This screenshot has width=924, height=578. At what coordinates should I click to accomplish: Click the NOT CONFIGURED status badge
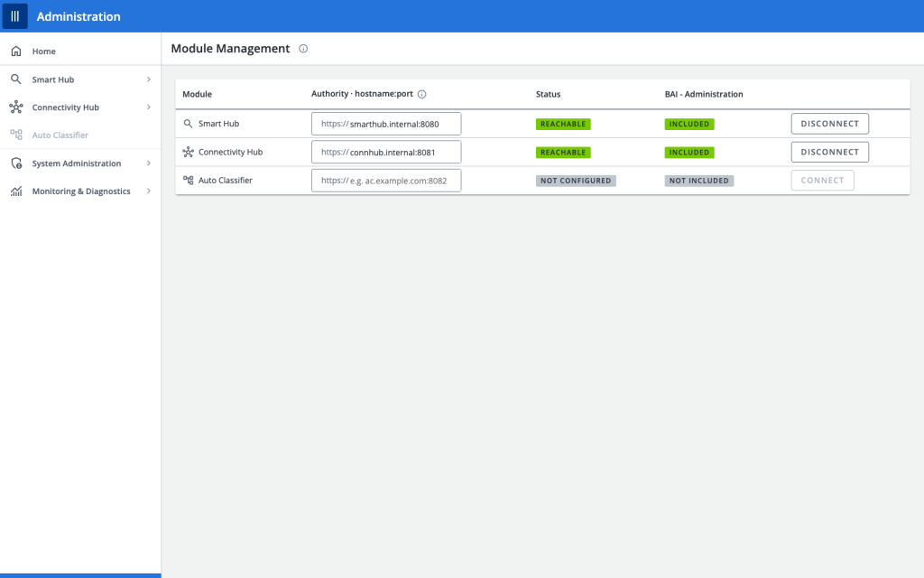click(x=576, y=181)
